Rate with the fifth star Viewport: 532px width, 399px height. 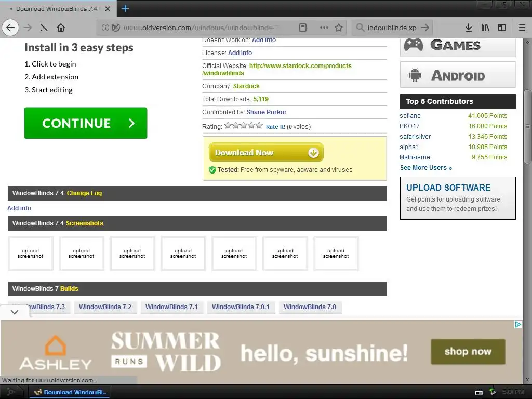pos(259,126)
